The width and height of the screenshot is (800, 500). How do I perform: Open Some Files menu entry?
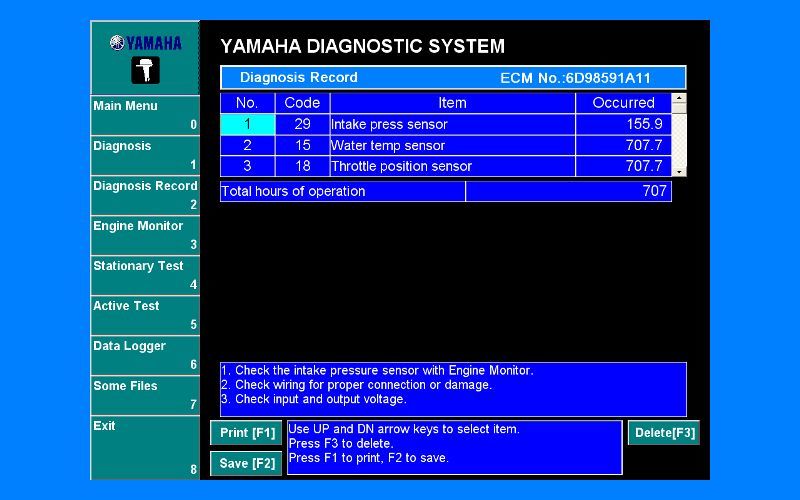pyautogui.click(x=145, y=395)
